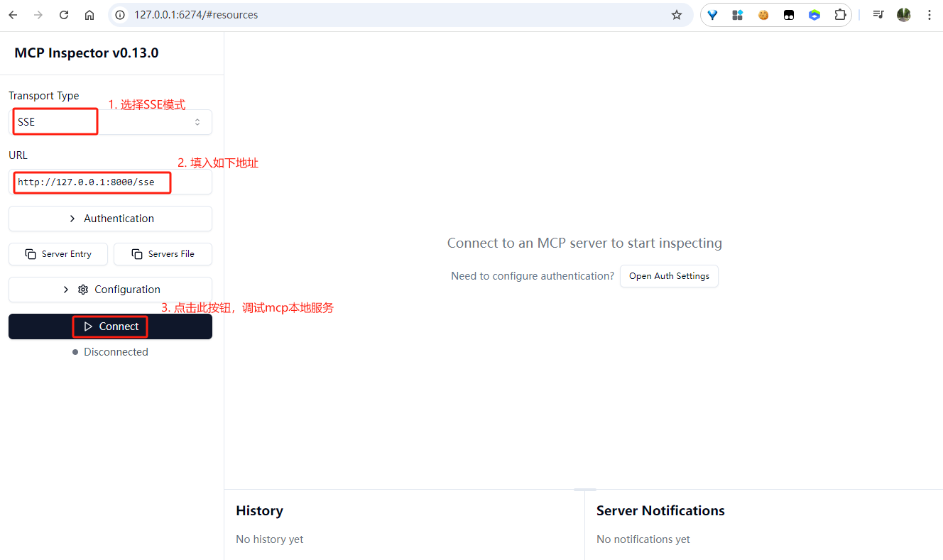
Task: Open the browser three-dot menu
Action: pos(930,15)
